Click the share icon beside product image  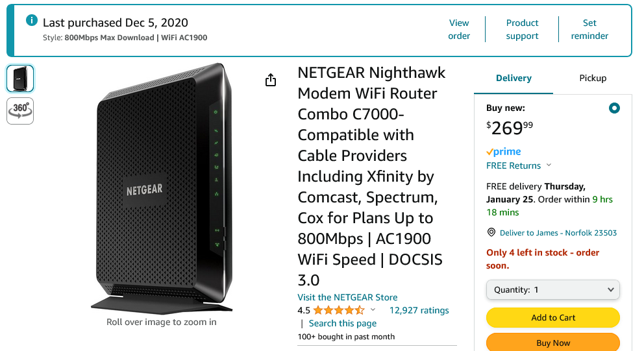pyautogui.click(x=271, y=80)
